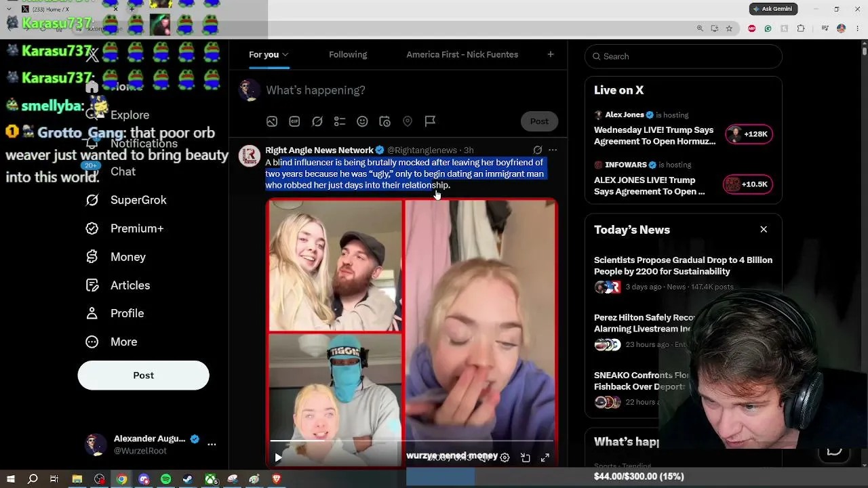
Task: Open the America First - Nick Fuentes tab
Action: click(462, 55)
